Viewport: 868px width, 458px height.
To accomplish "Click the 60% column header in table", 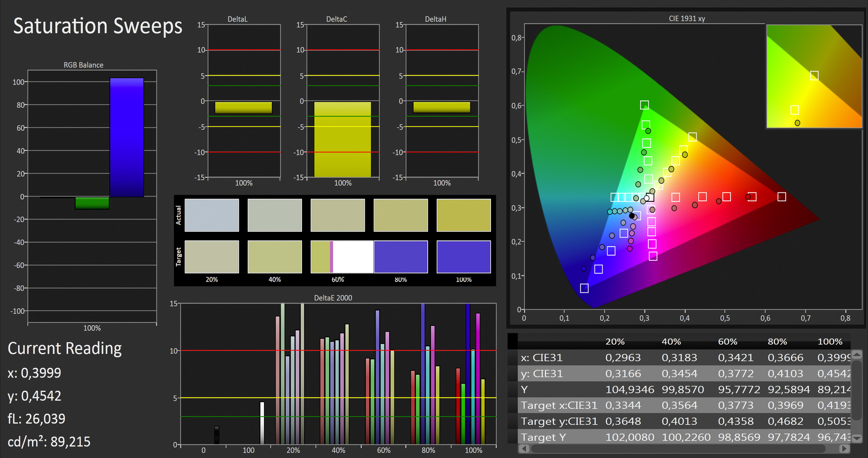I will click(727, 342).
